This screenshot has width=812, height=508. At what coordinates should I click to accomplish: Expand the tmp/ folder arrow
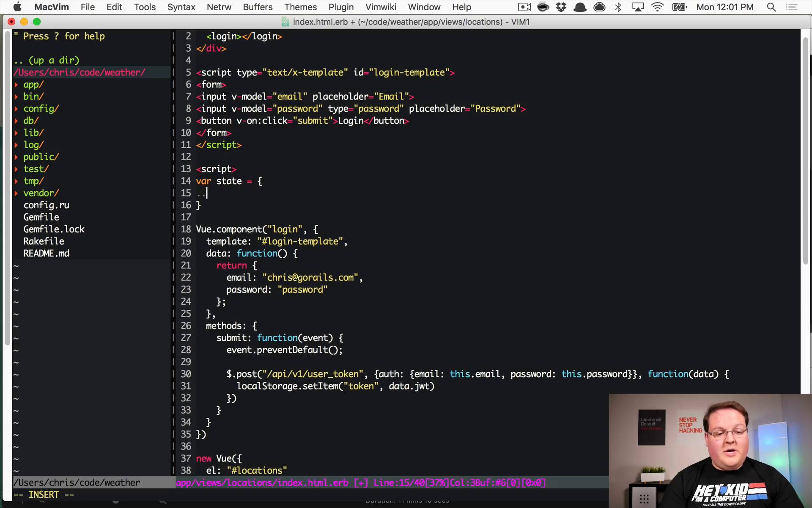click(16, 181)
